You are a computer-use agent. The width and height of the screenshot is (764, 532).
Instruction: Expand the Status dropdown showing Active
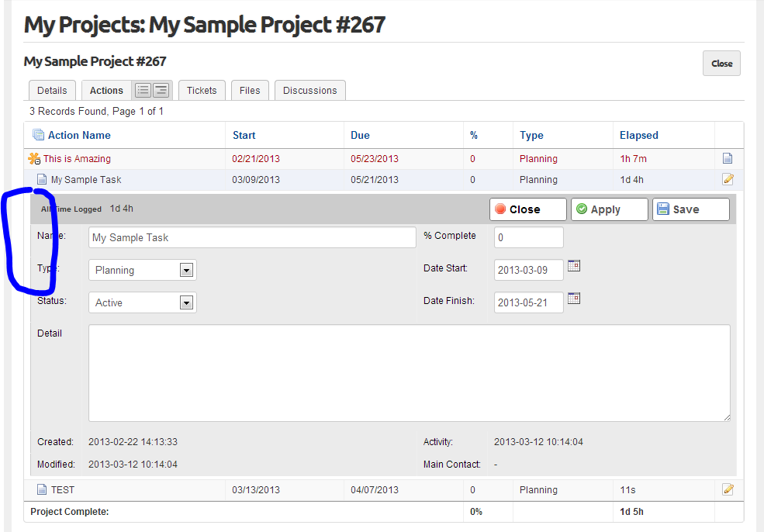(x=186, y=302)
